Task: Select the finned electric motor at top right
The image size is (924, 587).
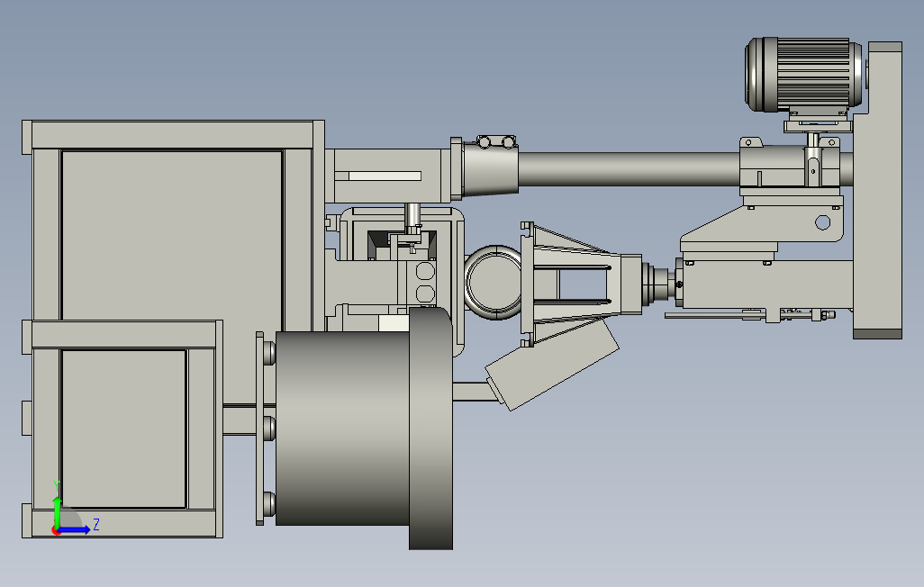Action: (x=804, y=75)
